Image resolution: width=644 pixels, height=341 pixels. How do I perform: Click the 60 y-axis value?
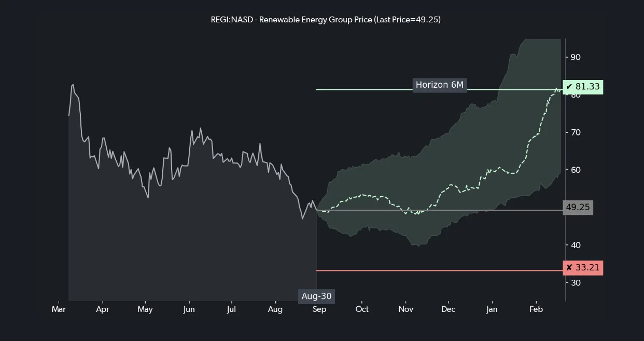(575, 170)
